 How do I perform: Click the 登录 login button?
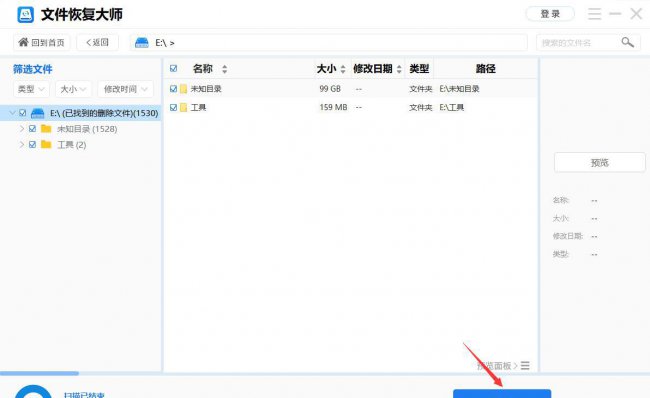click(x=550, y=14)
